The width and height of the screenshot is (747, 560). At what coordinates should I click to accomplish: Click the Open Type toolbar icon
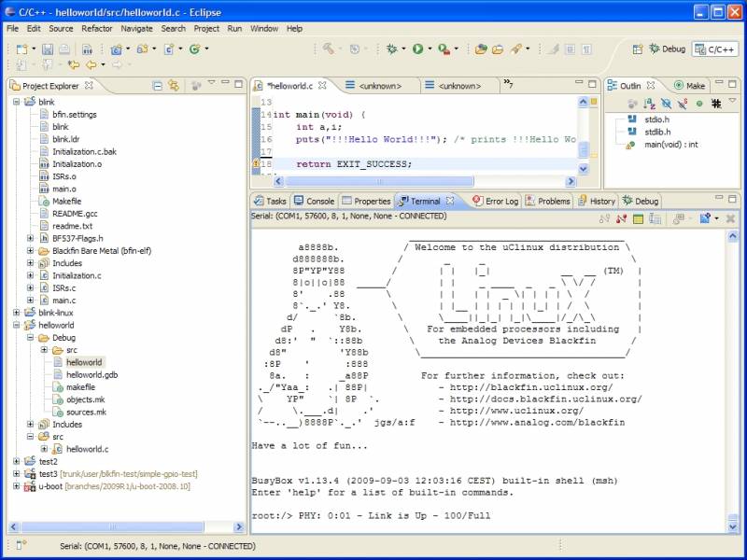tap(481, 49)
